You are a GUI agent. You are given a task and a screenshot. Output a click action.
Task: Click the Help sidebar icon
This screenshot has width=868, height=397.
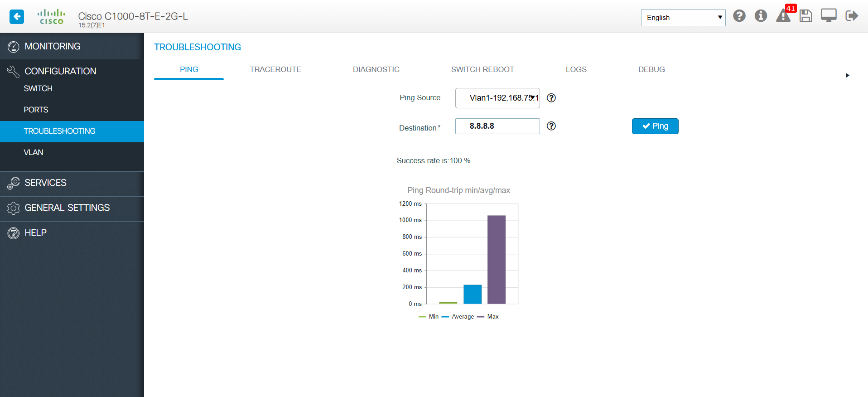[14, 233]
